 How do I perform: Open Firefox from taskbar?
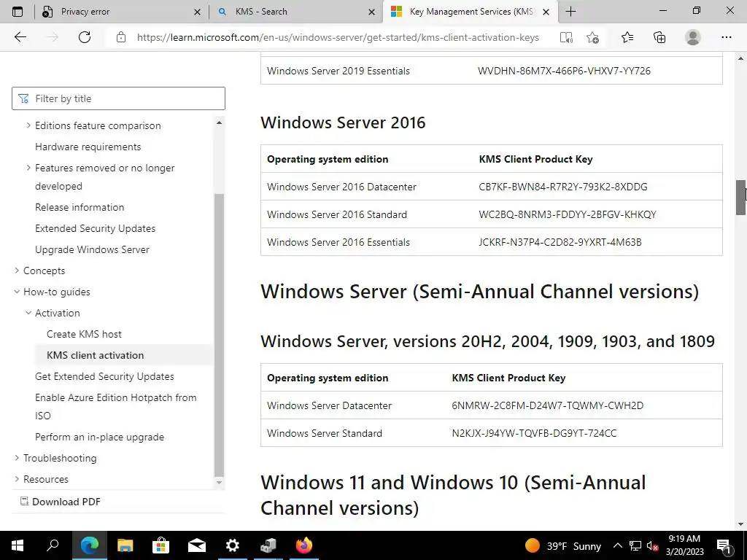tap(304, 545)
